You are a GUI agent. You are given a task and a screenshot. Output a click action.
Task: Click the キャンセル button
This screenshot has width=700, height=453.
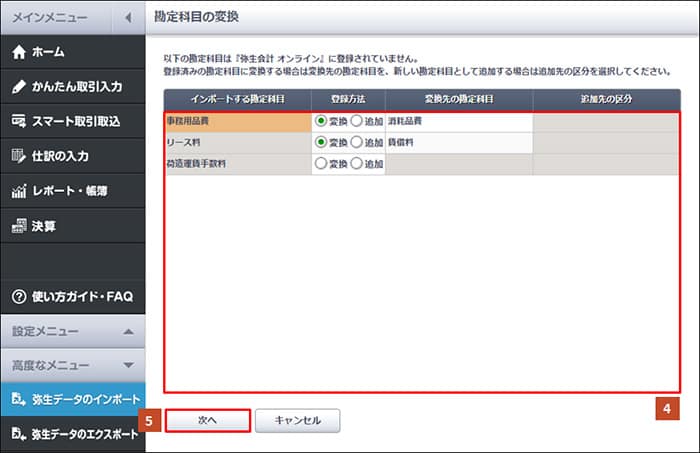tap(297, 420)
